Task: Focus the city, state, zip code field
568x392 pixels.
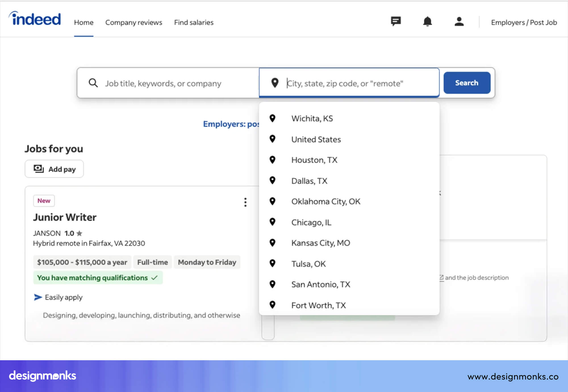Action: point(349,83)
